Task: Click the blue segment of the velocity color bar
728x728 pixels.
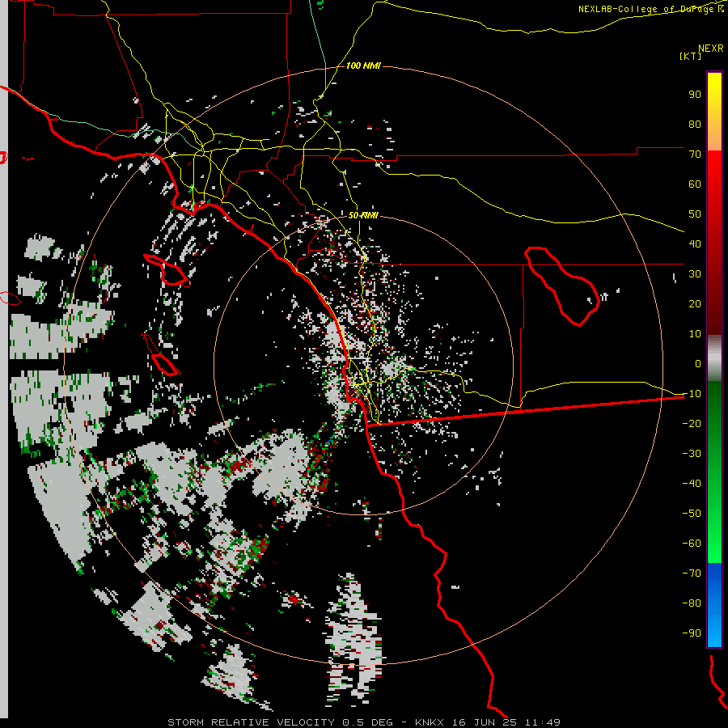Action: (x=714, y=605)
